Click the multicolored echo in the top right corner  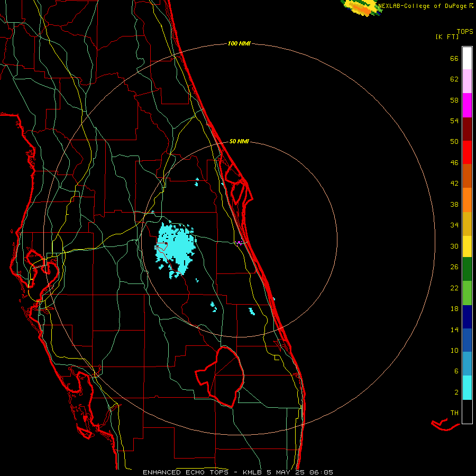point(361,7)
